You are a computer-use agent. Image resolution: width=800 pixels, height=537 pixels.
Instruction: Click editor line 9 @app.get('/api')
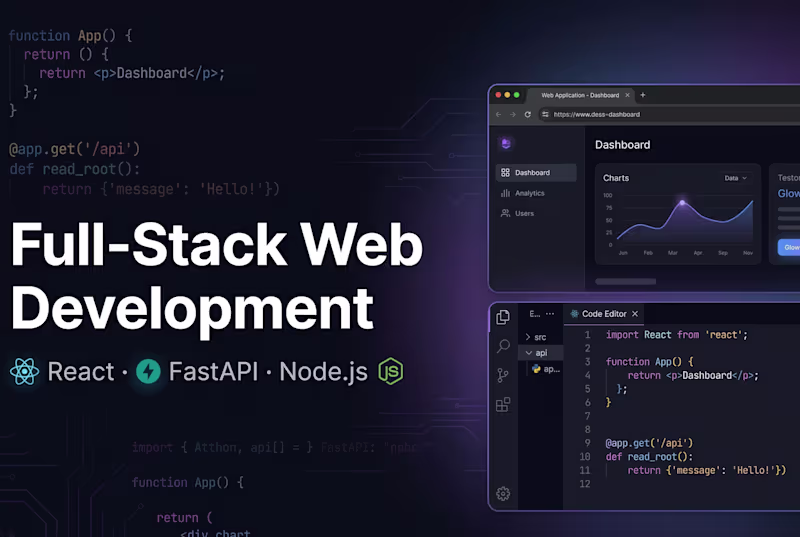point(649,443)
